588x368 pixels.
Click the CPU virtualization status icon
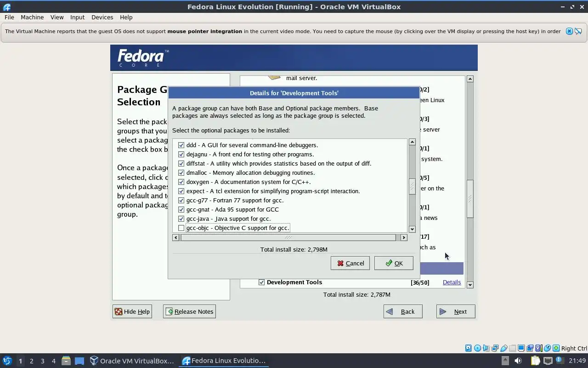pos(538,348)
